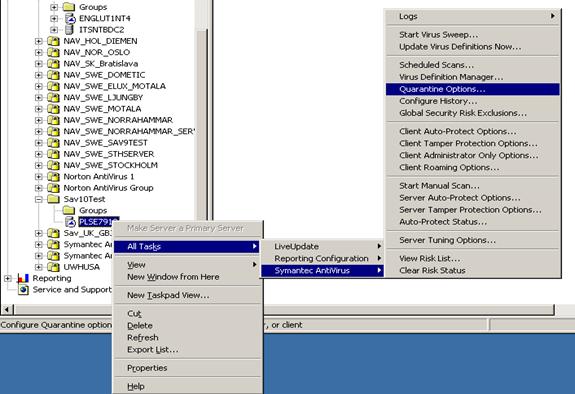Expand the Reporting tree node
This screenshot has height=394, width=575.
pos(7,278)
